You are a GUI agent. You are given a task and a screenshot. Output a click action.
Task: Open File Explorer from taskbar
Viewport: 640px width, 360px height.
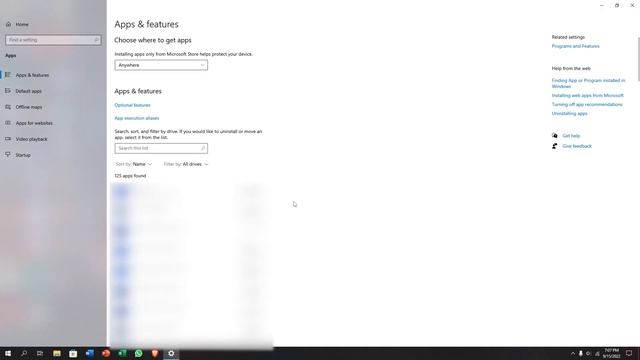(x=57, y=353)
